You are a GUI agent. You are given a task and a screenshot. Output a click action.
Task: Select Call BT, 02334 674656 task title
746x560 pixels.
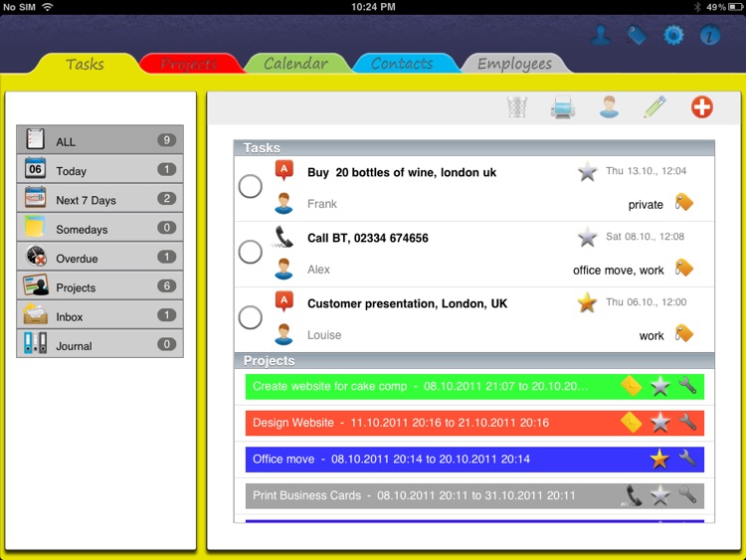pyautogui.click(x=368, y=238)
